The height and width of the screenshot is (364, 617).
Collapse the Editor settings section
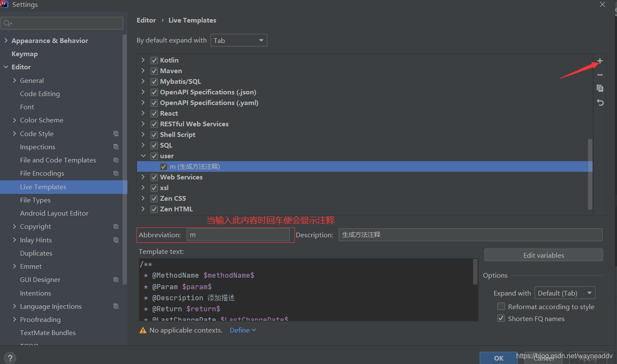(x=6, y=67)
